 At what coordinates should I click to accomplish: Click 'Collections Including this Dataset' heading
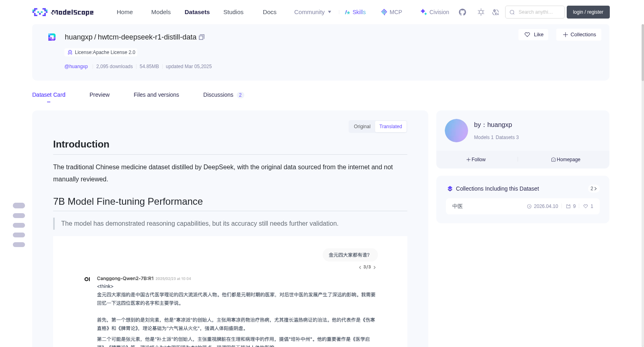497,189
